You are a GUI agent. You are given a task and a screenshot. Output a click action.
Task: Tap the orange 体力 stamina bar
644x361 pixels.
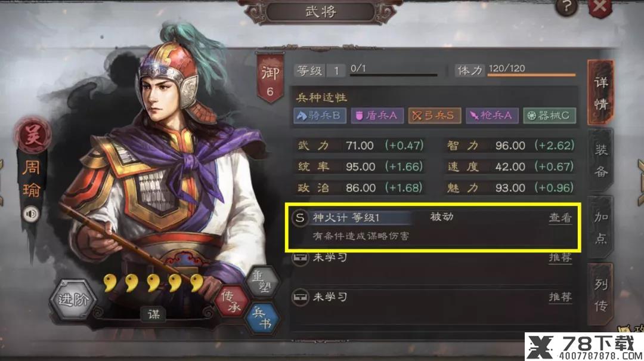click(532, 75)
